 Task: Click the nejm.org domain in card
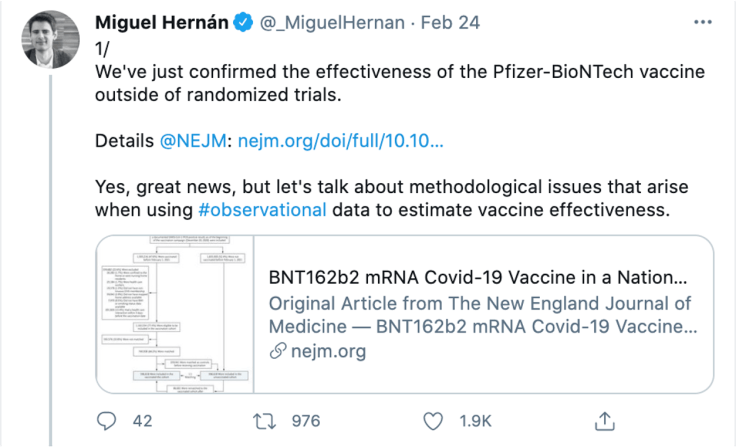[328, 351]
